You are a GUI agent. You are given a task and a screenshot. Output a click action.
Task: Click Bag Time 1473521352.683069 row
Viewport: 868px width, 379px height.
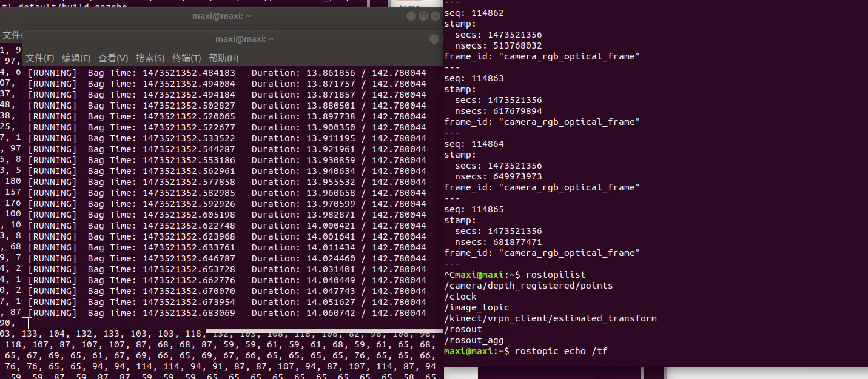pyautogui.click(x=227, y=313)
